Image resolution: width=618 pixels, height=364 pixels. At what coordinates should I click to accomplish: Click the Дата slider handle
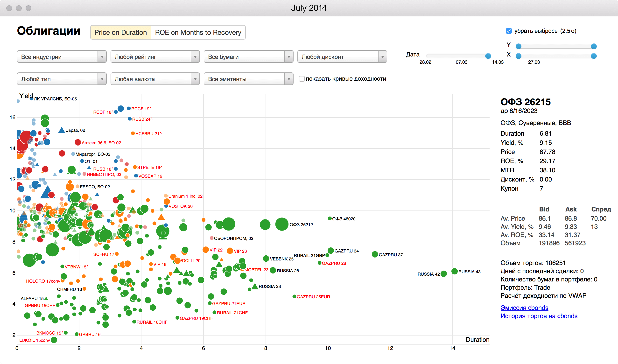click(x=488, y=56)
